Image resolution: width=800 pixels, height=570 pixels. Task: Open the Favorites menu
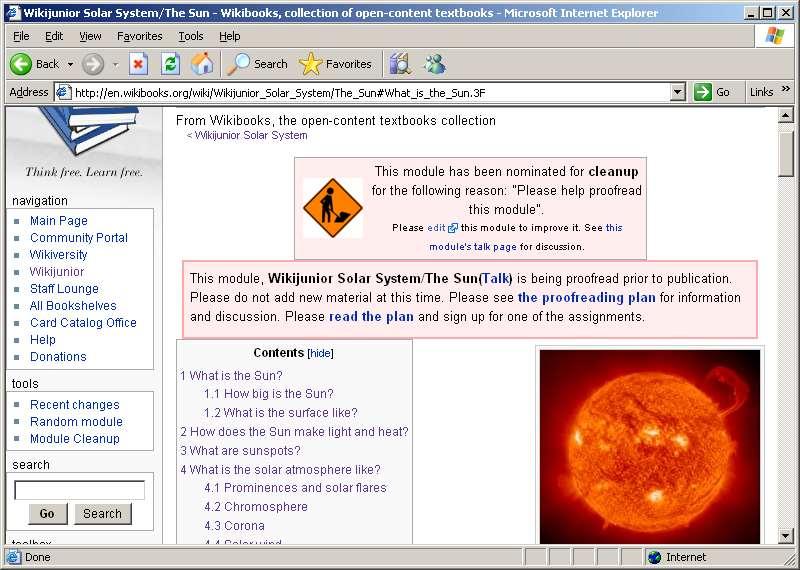140,36
